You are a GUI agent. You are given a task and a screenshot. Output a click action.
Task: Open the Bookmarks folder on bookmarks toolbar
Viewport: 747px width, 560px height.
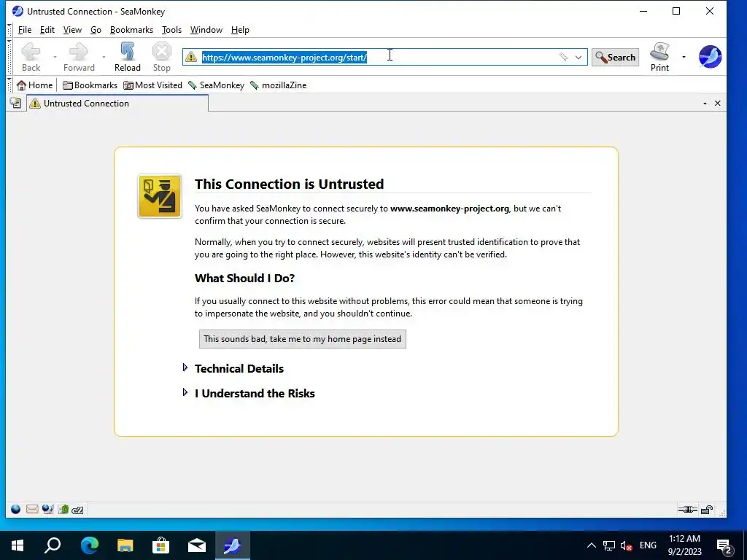[x=90, y=85]
